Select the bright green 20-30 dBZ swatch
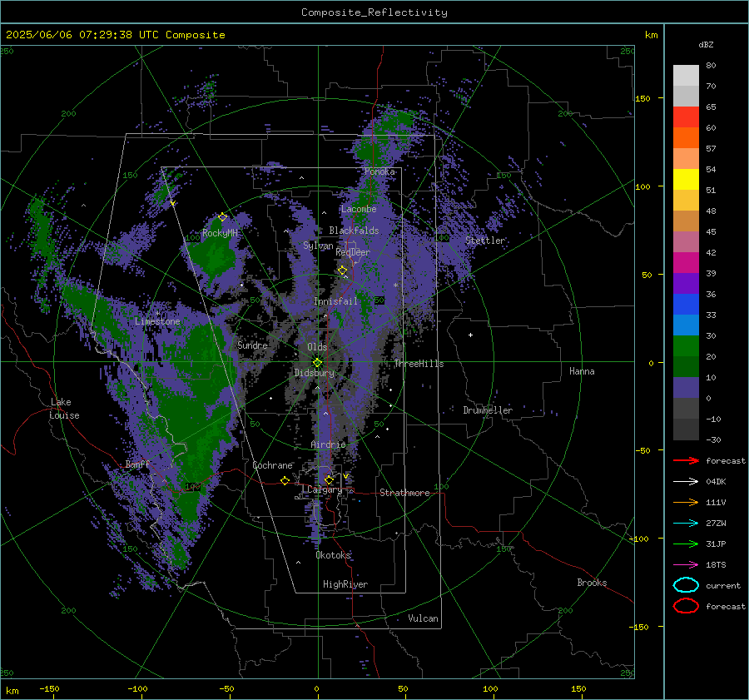 [686, 345]
